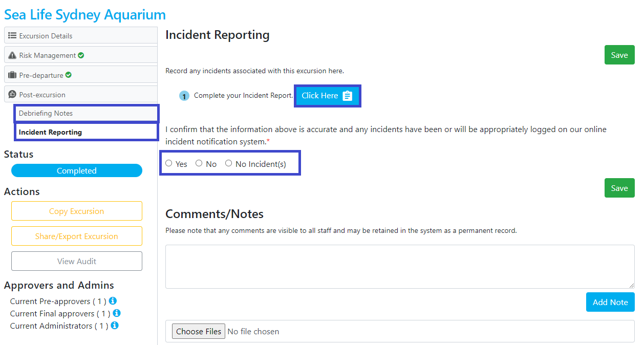Select Incident Reporting sub-item

coord(87,132)
